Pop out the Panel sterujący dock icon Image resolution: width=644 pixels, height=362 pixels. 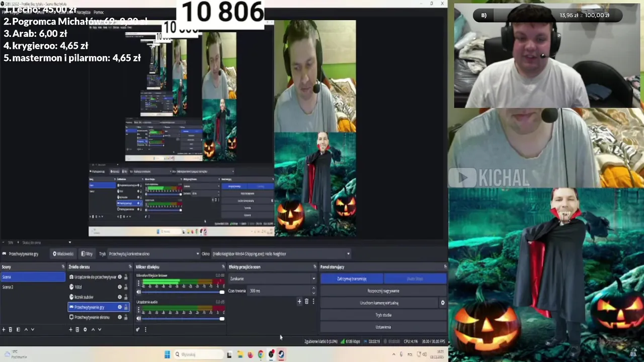445,266
